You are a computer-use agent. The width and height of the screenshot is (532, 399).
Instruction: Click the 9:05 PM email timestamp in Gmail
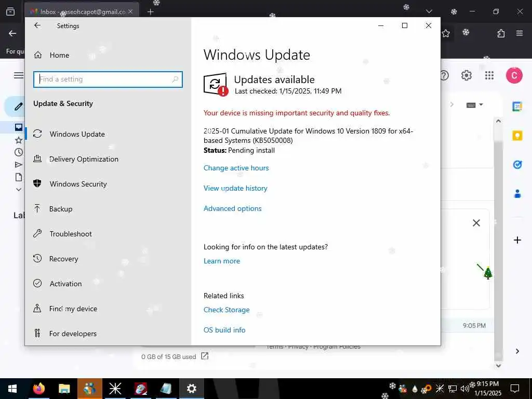click(x=474, y=325)
